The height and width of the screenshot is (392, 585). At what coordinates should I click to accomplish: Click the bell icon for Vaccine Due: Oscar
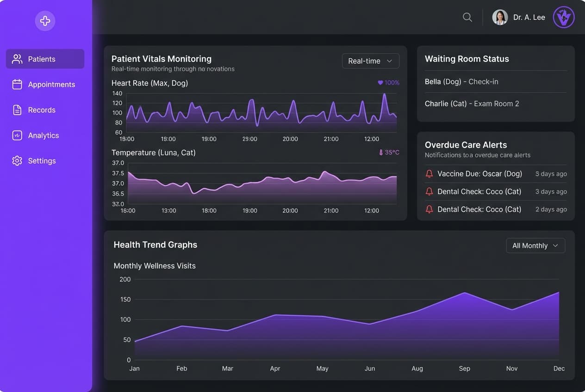coord(429,173)
